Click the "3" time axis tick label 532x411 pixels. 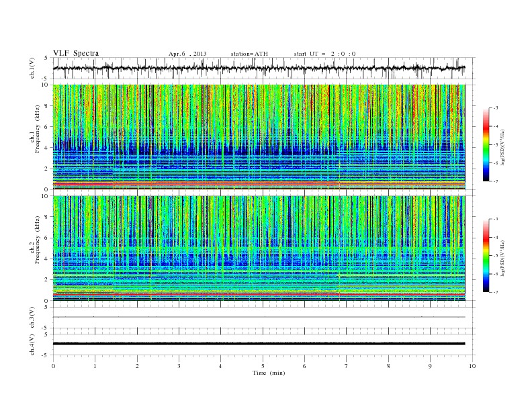pyautogui.click(x=179, y=366)
